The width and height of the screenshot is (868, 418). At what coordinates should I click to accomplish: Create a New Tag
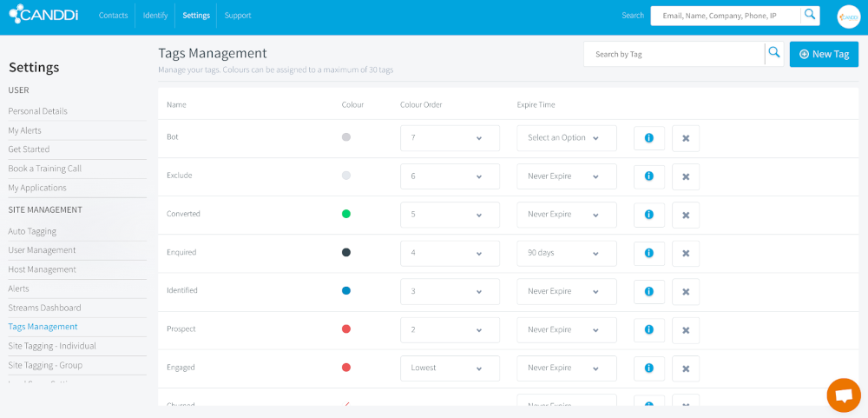[824, 54]
